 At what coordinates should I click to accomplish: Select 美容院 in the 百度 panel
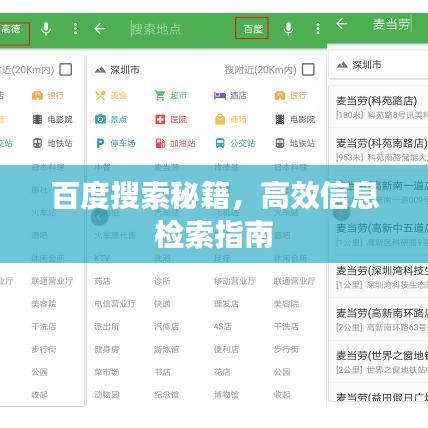pos(286,304)
